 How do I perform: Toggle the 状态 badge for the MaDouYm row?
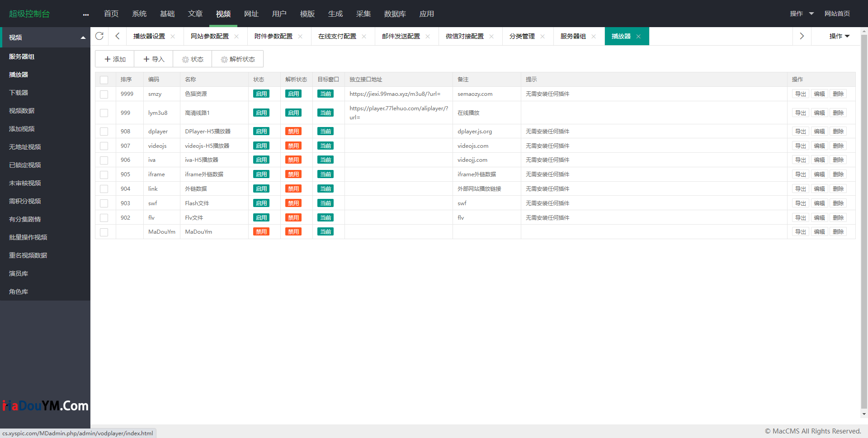pyautogui.click(x=261, y=232)
